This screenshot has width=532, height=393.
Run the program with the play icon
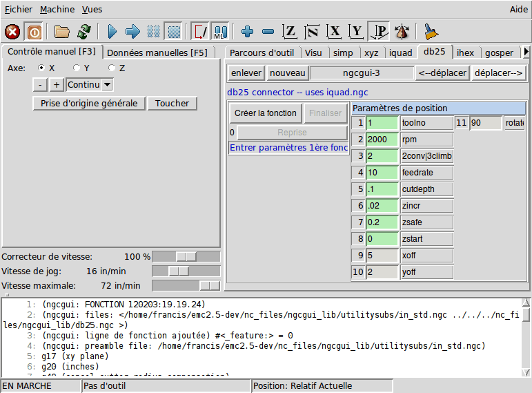coord(112,32)
